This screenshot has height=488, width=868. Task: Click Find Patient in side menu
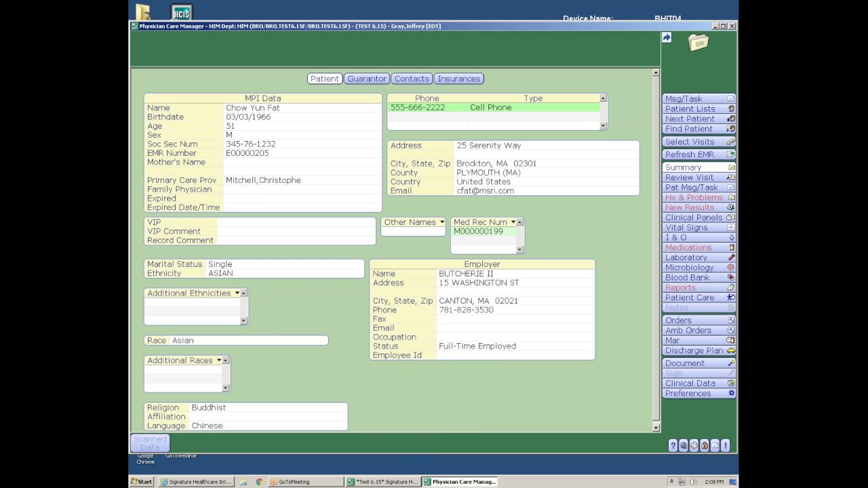(699, 129)
